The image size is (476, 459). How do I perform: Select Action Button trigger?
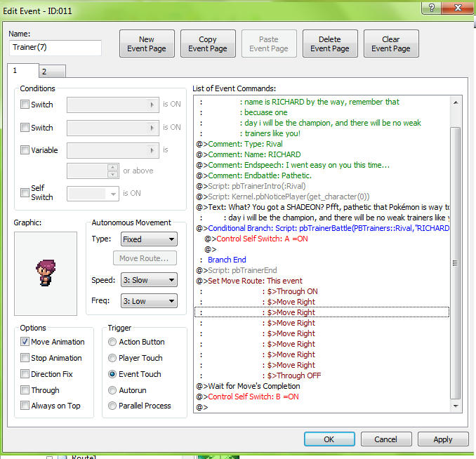(x=112, y=342)
